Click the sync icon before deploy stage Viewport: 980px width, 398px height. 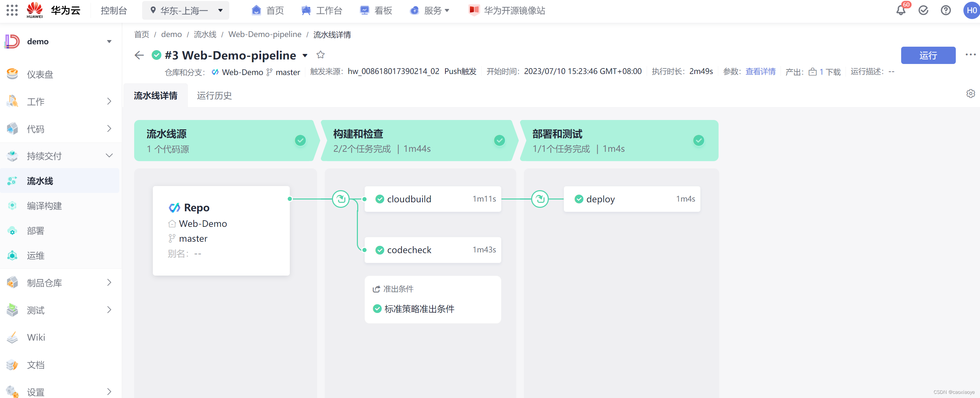(539, 199)
